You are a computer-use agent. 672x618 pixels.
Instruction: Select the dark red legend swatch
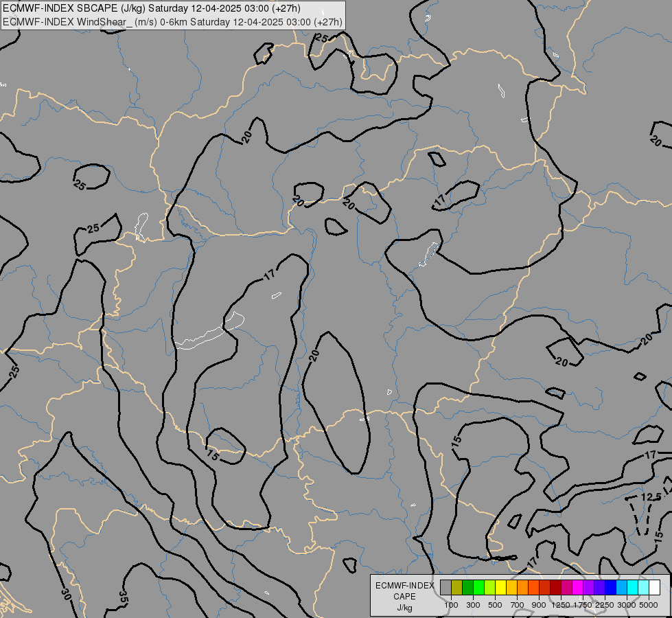[555, 587]
